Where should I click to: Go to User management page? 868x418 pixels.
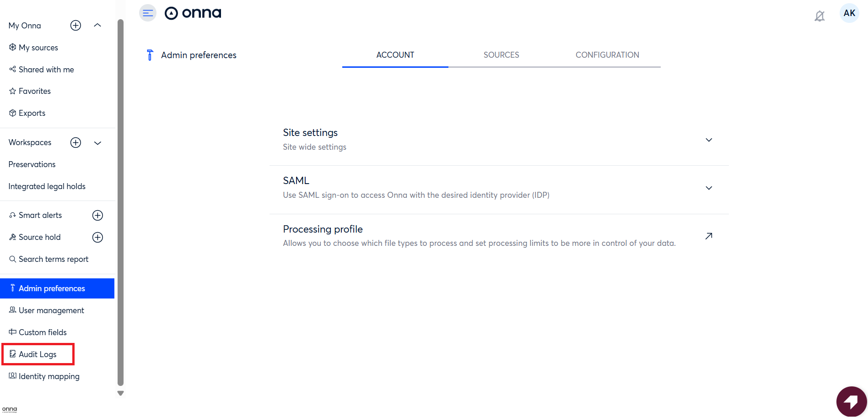point(51,310)
